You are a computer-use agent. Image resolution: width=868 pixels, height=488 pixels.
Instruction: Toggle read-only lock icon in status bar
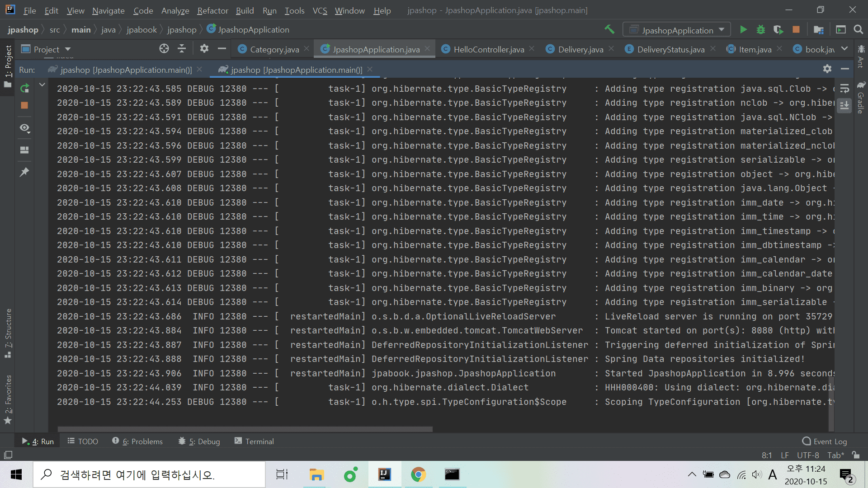(x=856, y=455)
